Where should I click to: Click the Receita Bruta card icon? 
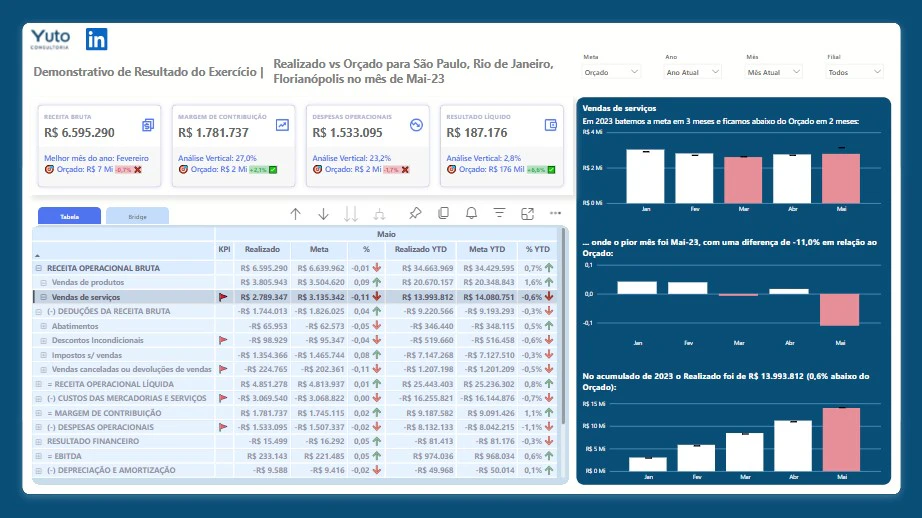click(x=148, y=125)
